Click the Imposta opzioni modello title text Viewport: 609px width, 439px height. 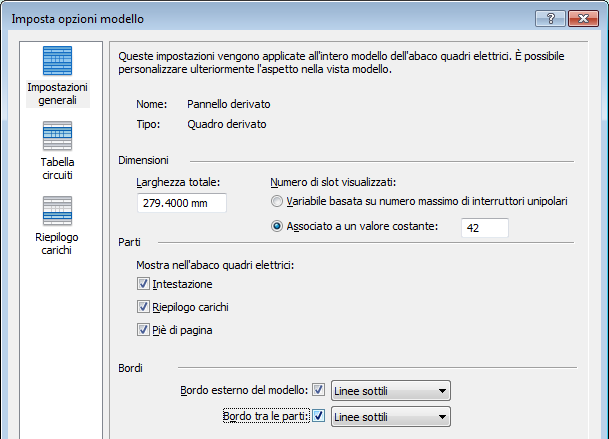(x=78, y=19)
